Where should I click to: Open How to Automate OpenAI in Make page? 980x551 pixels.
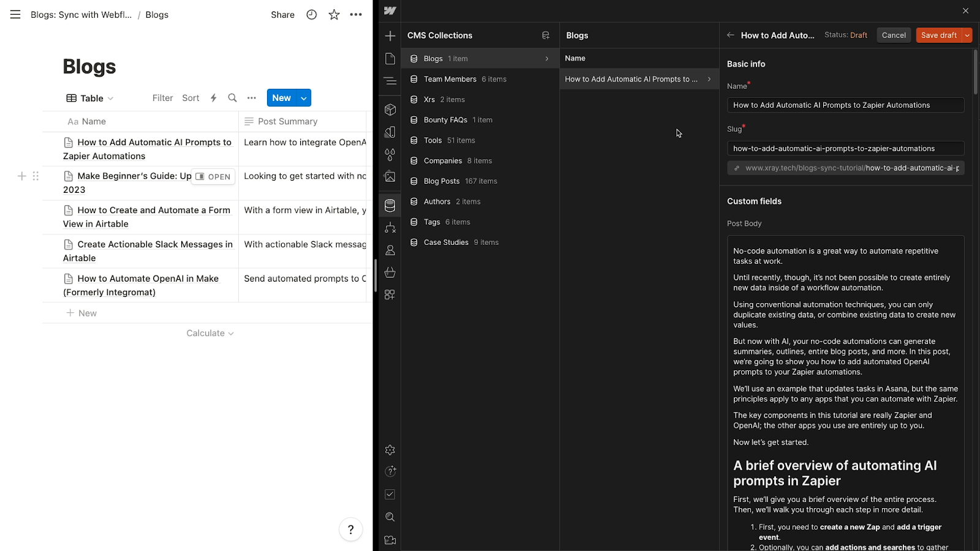[x=141, y=285]
